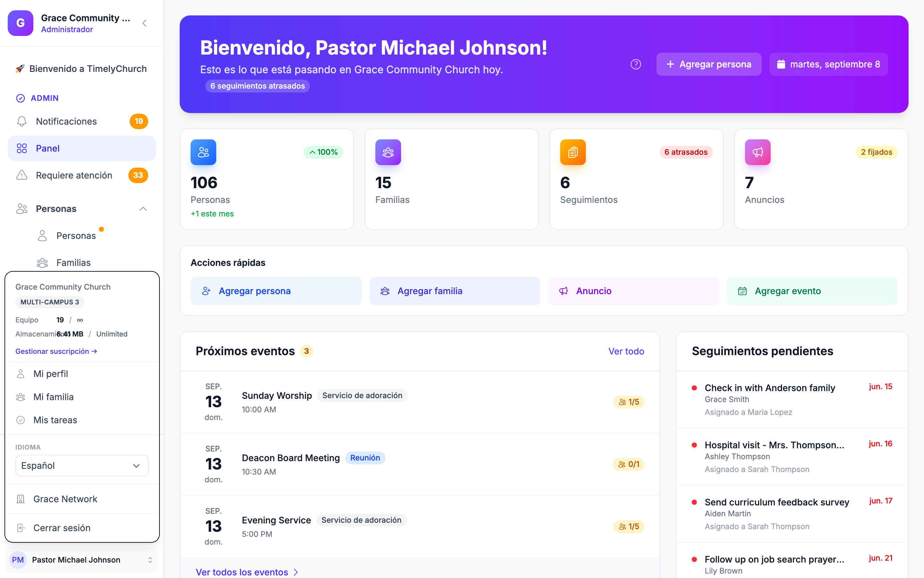Image resolution: width=924 pixels, height=578 pixels.
Task: Click the MULTI-CAMPUS 3 plan badge
Action: click(x=50, y=302)
